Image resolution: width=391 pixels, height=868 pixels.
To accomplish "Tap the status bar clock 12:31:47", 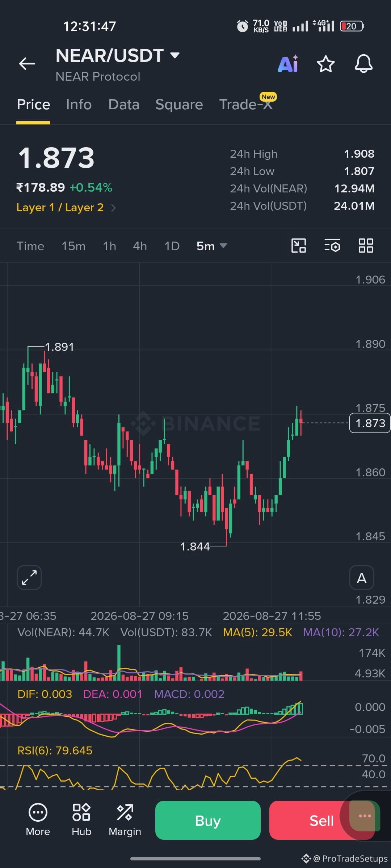I will coord(90,26).
